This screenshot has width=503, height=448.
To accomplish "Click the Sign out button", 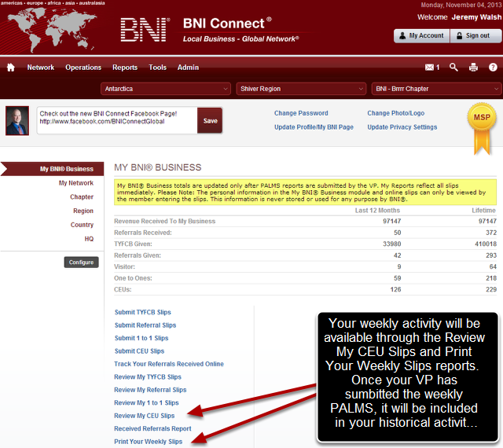I will point(472,35).
